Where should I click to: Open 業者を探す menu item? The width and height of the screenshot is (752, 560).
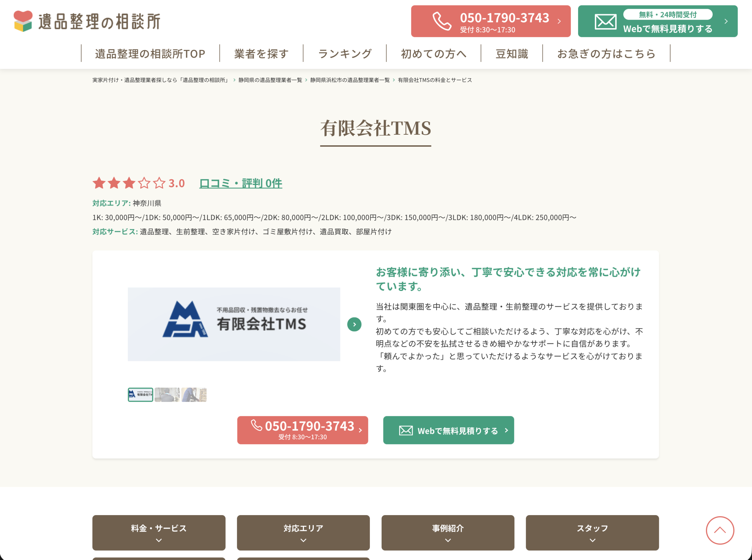(261, 53)
